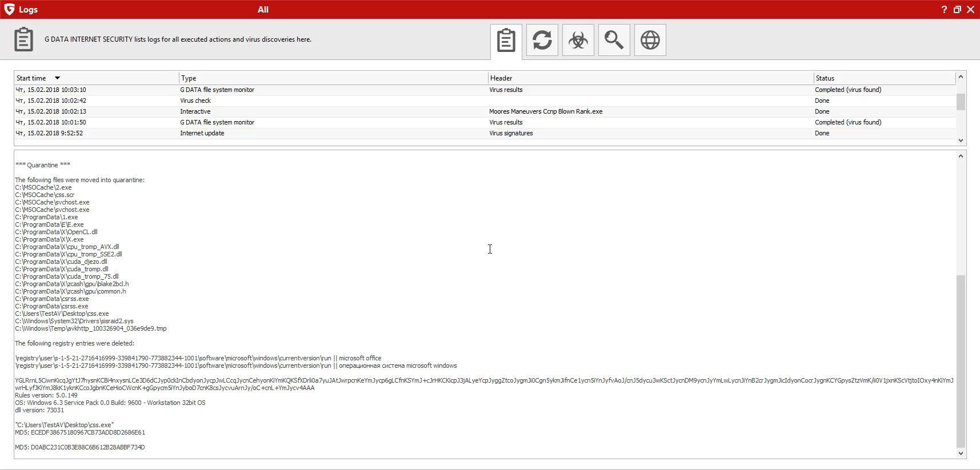Click registry entry ending 'microsoft office'
Screen dimensions: 980x470
point(198,358)
